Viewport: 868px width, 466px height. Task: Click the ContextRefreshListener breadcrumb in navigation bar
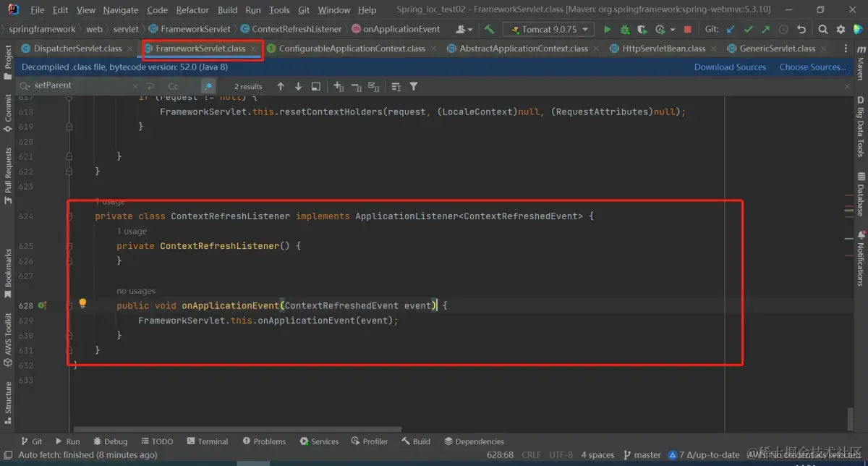click(x=291, y=29)
